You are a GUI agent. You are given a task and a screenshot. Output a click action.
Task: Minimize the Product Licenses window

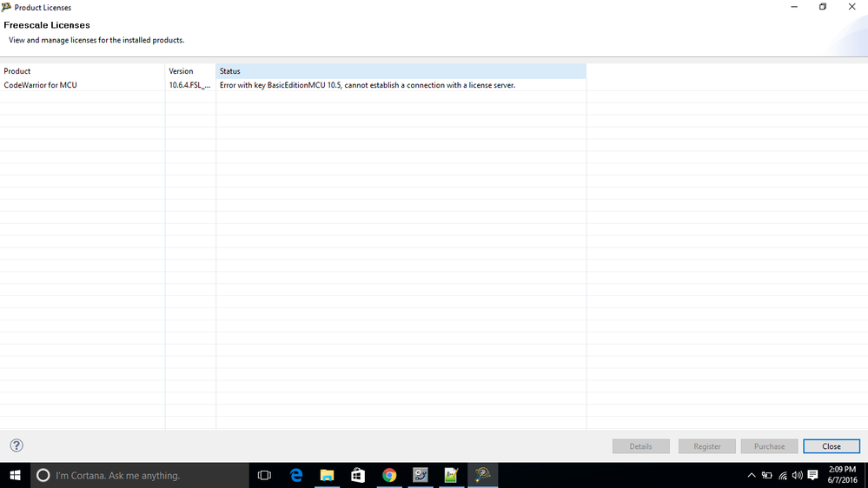(794, 7)
